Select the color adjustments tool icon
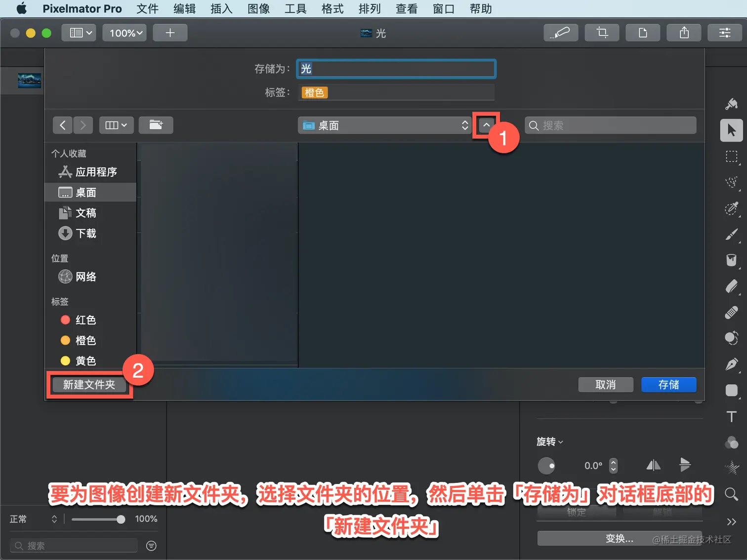The width and height of the screenshot is (747, 560). coord(732,338)
